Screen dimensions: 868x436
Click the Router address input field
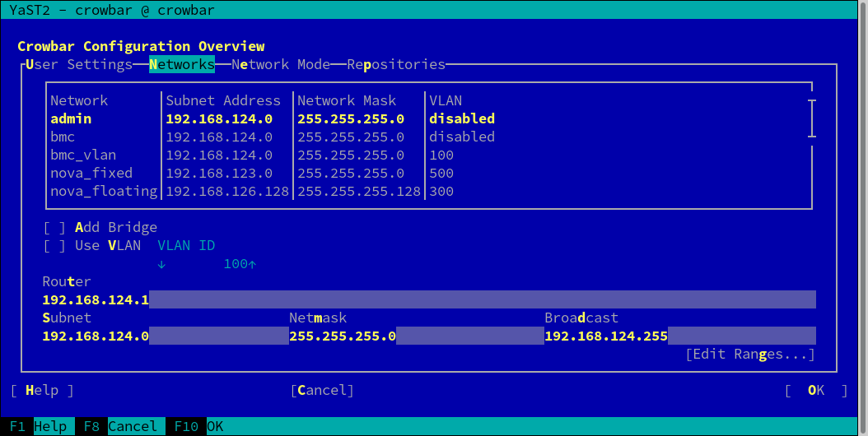pos(428,299)
